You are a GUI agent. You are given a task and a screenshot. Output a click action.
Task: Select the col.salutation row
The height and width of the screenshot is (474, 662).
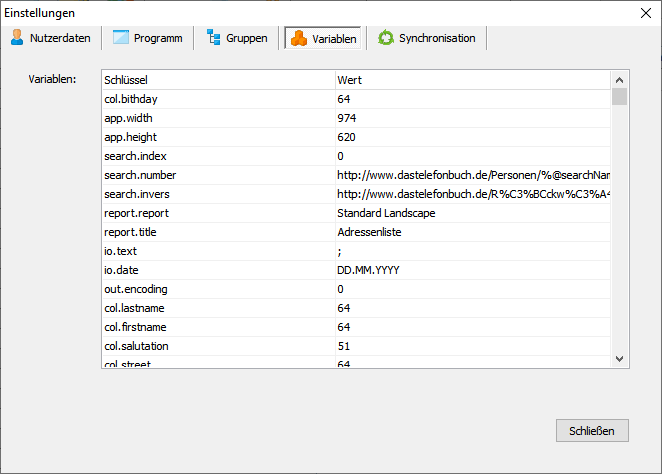[x=217, y=346]
